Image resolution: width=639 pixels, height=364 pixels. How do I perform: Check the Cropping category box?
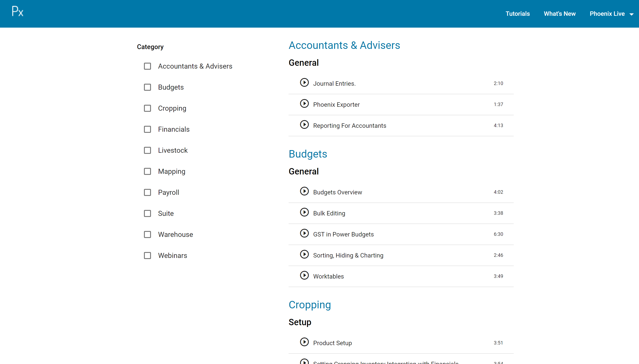click(x=147, y=108)
